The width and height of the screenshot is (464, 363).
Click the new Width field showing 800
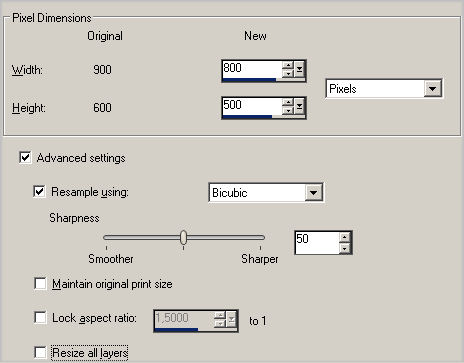click(252, 69)
